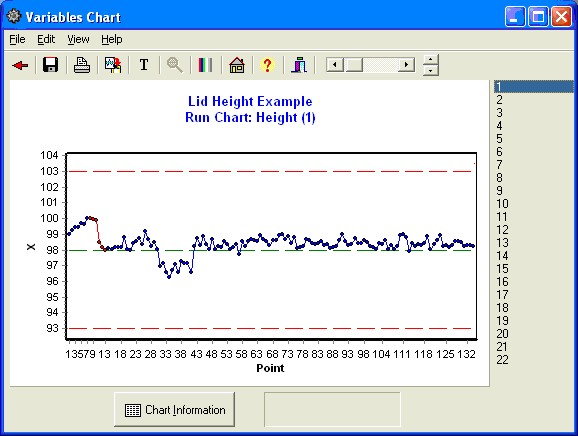The height and width of the screenshot is (436, 578).
Task: Select item 7 in the side list
Action: [534, 165]
